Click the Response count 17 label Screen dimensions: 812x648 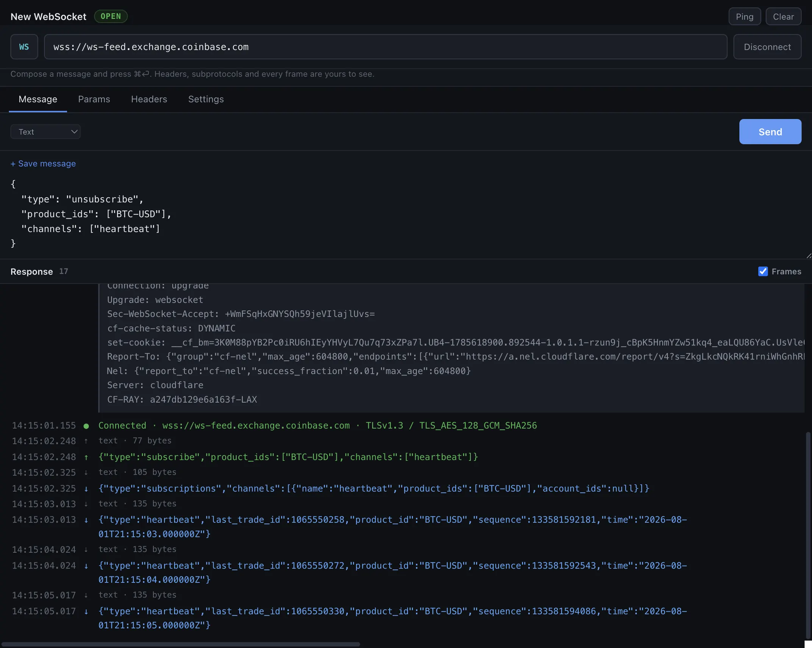coord(64,271)
